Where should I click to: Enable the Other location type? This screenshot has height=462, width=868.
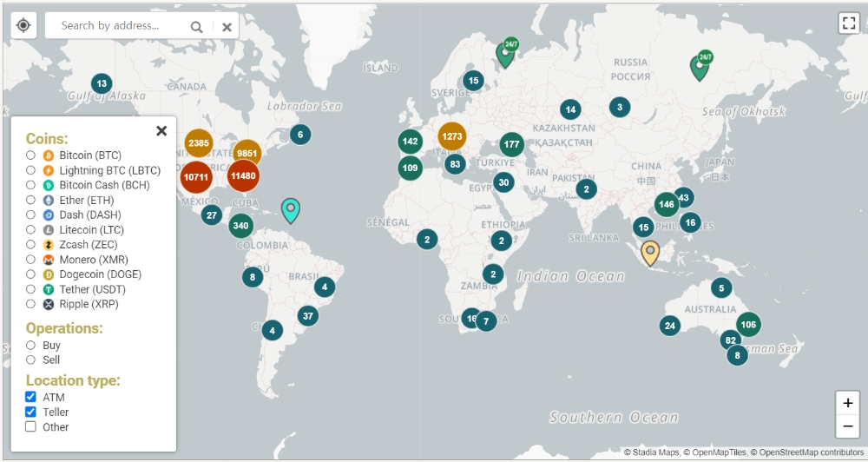(30, 426)
